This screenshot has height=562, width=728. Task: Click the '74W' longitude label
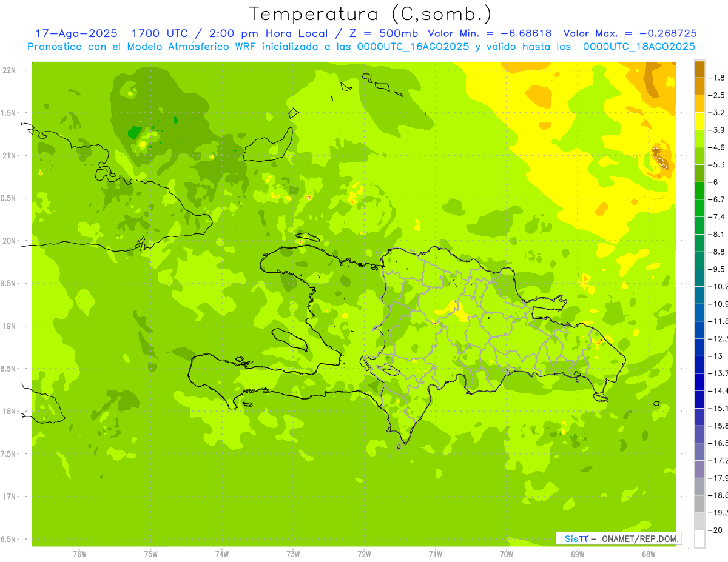point(222,554)
